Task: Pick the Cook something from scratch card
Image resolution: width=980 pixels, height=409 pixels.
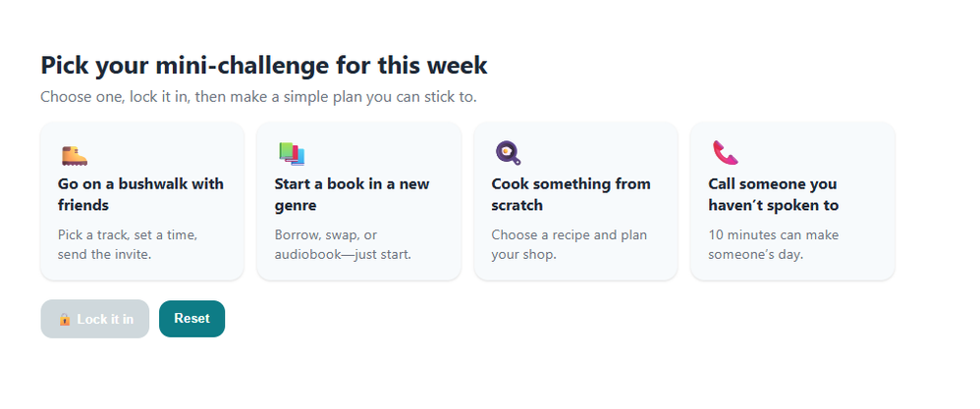Action: [575, 201]
